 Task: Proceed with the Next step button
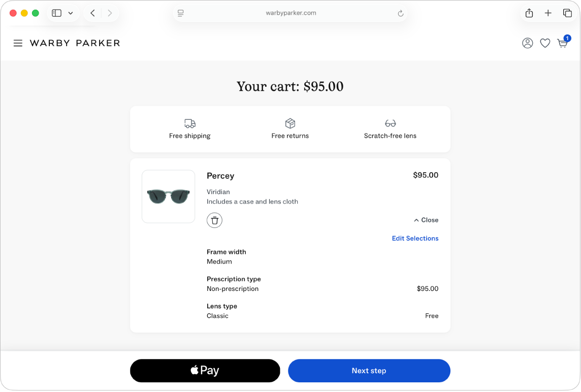click(369, 371)
